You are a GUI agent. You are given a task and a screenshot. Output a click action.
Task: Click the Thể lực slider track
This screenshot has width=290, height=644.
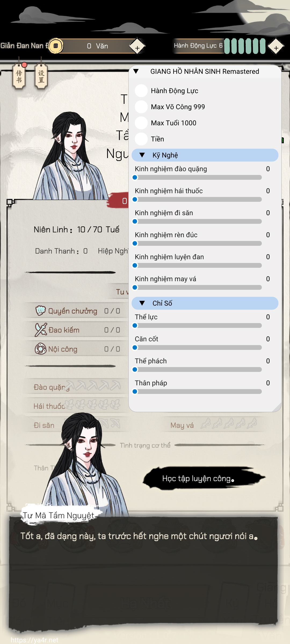(198, 325)
